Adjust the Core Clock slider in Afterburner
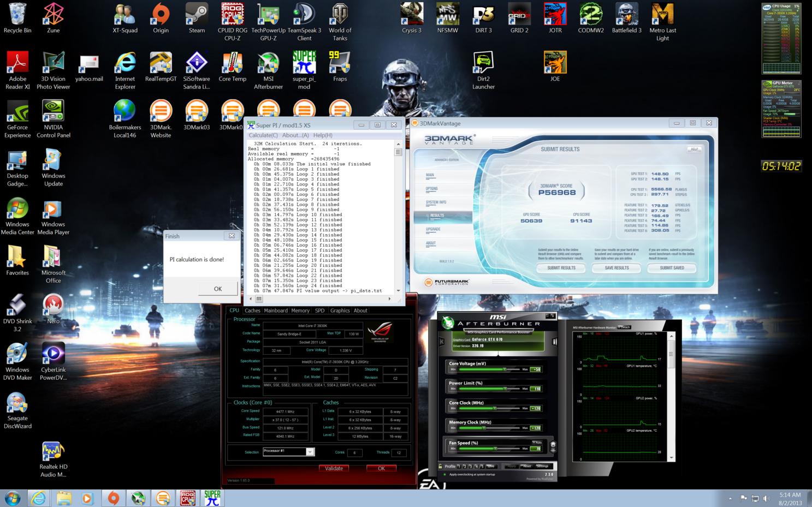Screen dimensions: 812x507 (x=489, y=408)
